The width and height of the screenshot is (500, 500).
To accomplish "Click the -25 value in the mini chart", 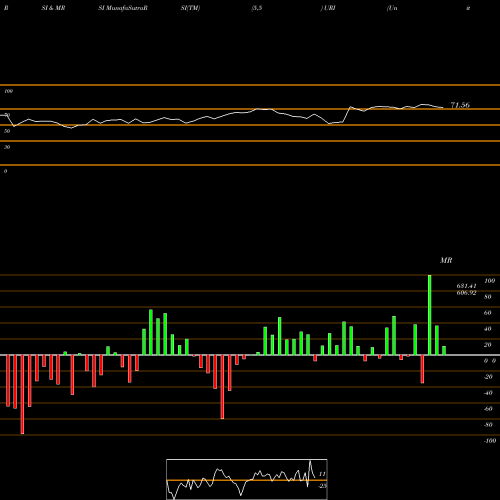I will pyautogui.click(x=322, y=486).
